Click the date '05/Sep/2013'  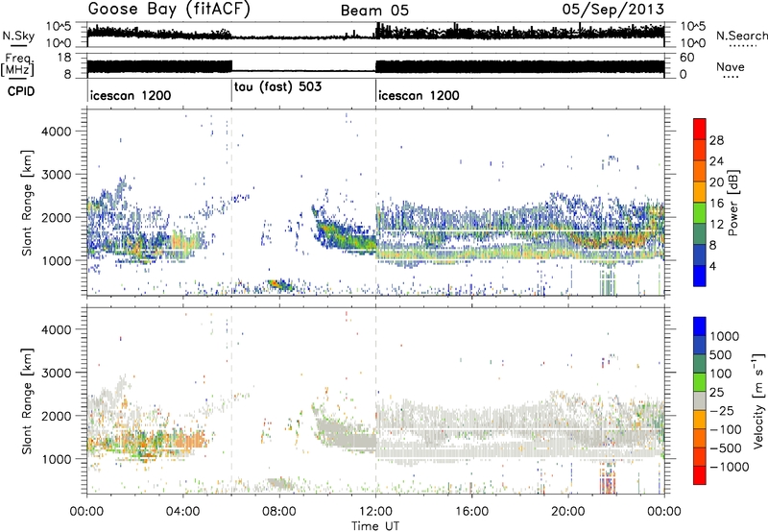click(613, 10)
